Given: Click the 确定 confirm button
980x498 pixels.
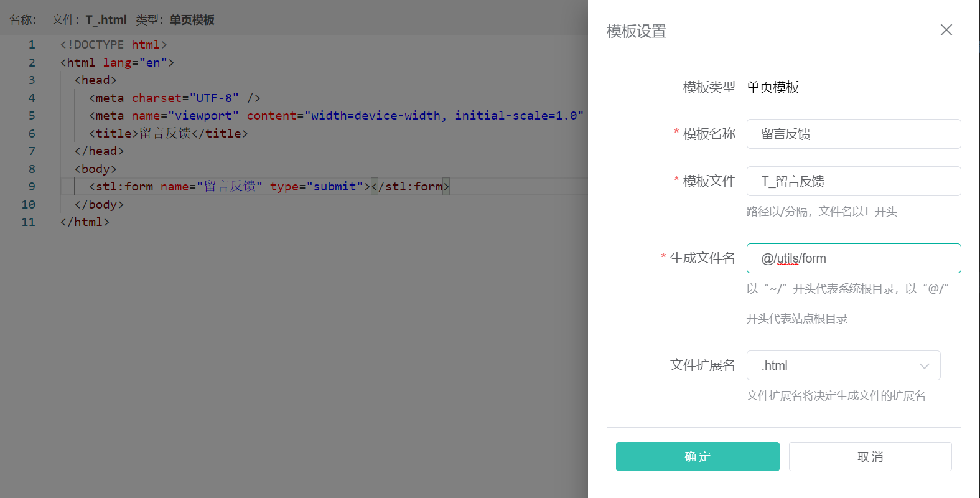Looking at the screenshot, I should point(697,456).
